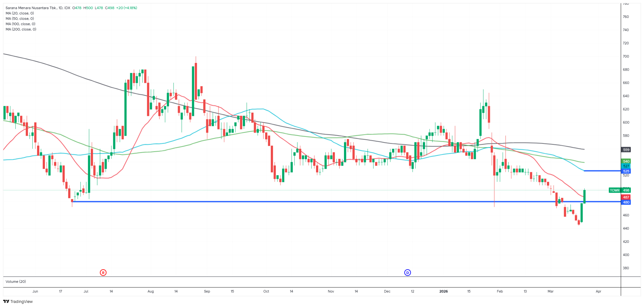Select the long blue horizontal support line
This screenshot has height=307, width=644.
314,202
